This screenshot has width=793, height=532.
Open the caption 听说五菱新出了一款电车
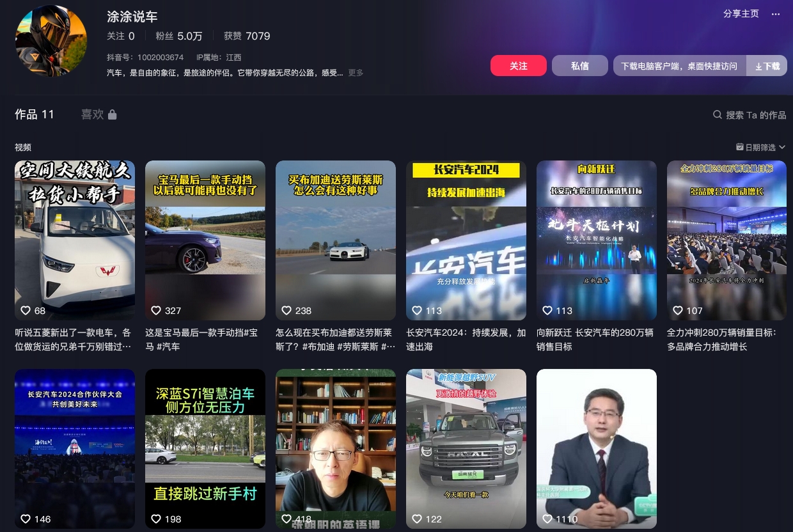[x=73, y=340]
